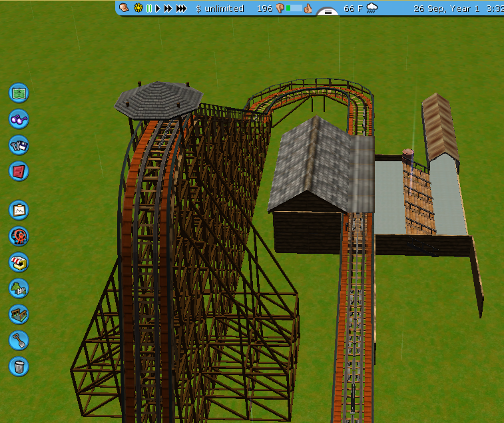Open the paths and queues building icon

[x=19, y=314]
